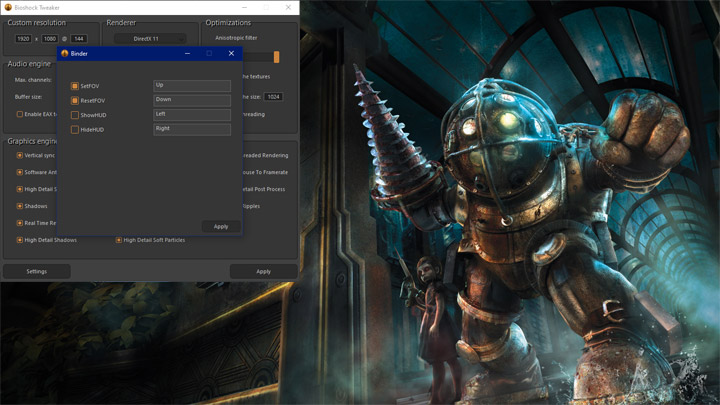This screenshot has width=720, height=405.
Task: Minimize the Bioshock Tweaker window
Action: pos(244,7)
